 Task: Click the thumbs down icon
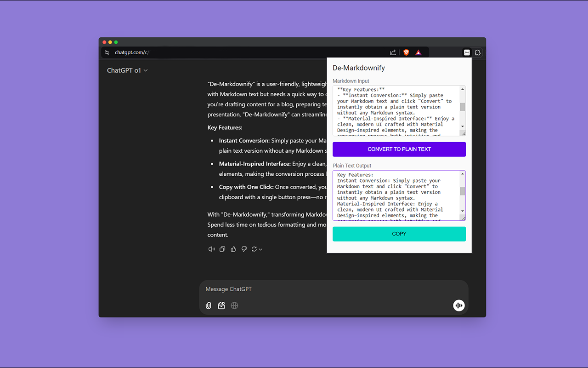tap(244, 249)
